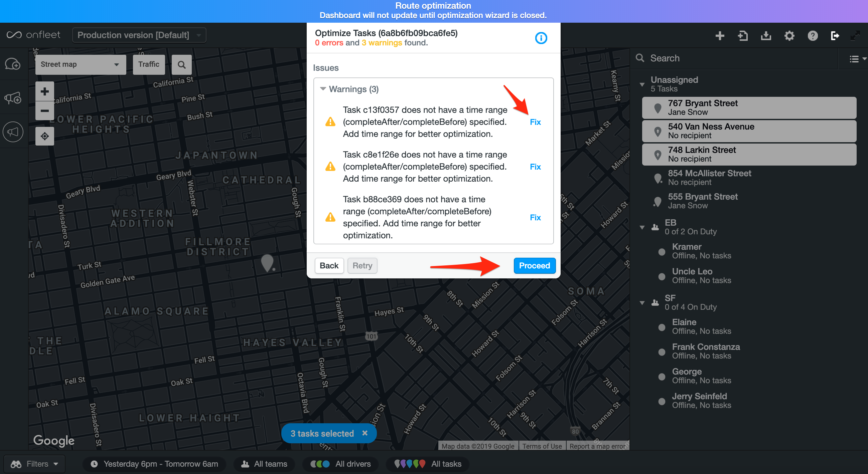The width and height of the screenshot is (868, 474).
Task: Open the All teams filter
Action: coord(265,464)
